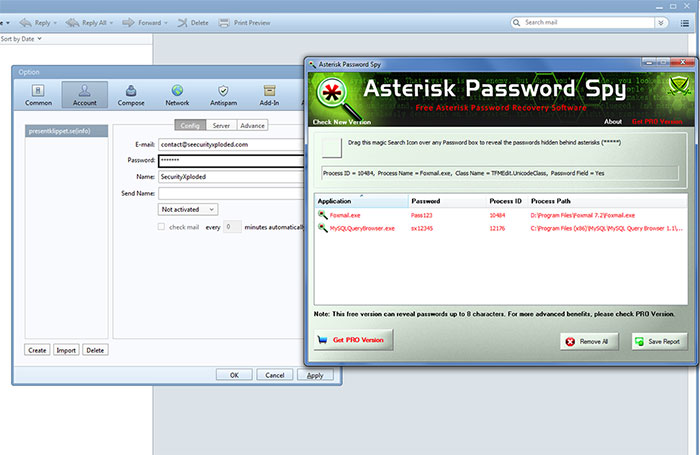Click the Delete toolbar button in Foxmail
Viewport: 700px width, 455px height.
193,22
